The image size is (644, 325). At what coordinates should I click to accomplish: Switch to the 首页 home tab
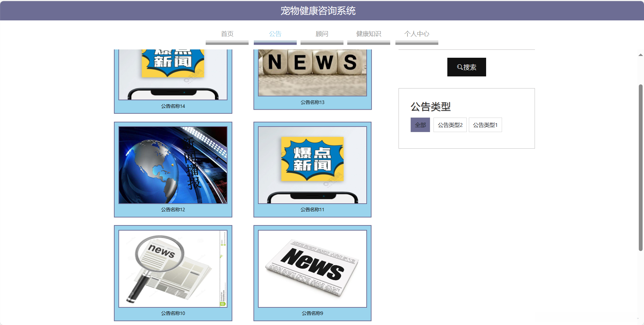coord(227,34)
